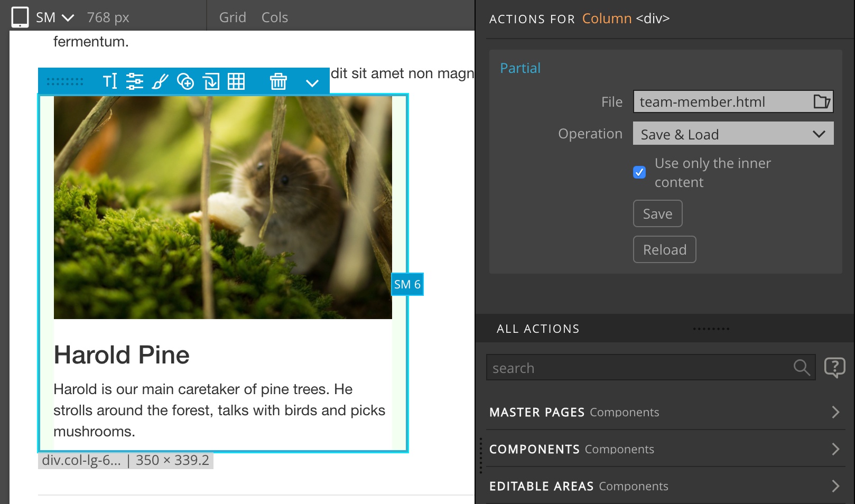Click the Reload button

[665, 249]
